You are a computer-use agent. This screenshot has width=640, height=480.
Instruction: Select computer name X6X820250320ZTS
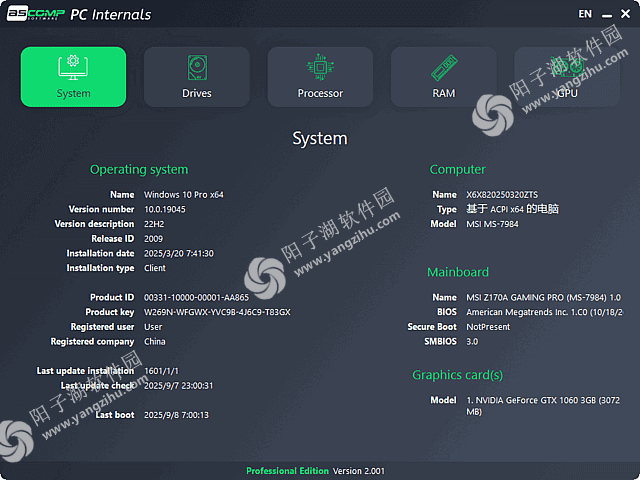click(502, 195)
